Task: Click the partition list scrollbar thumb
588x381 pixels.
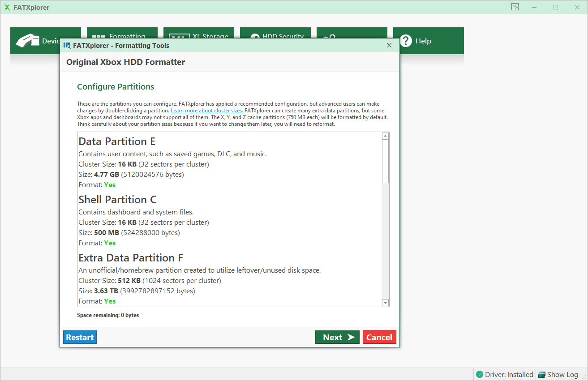Action: click(385, 161)
